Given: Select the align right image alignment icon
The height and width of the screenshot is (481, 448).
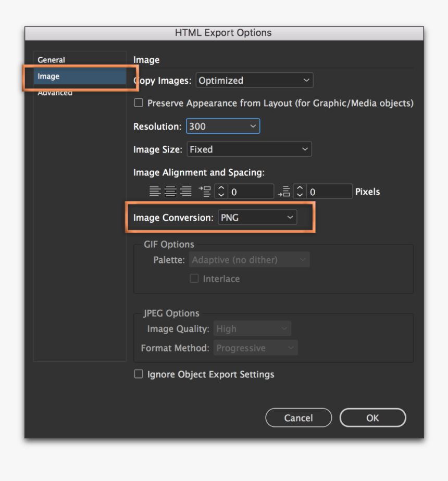Looking at the screenshot, I should coord(186,192).
